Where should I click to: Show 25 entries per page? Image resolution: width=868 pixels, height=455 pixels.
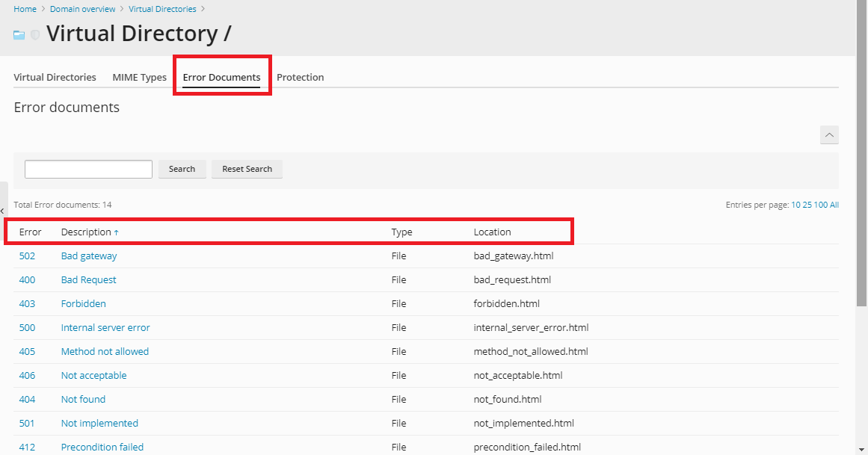point(807,205)
